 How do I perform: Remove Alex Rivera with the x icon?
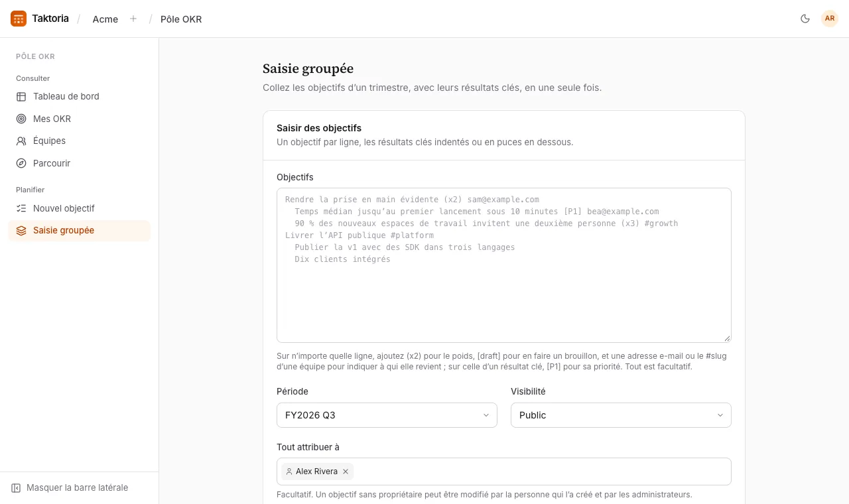pyautogui.click(x=346, y=472)
